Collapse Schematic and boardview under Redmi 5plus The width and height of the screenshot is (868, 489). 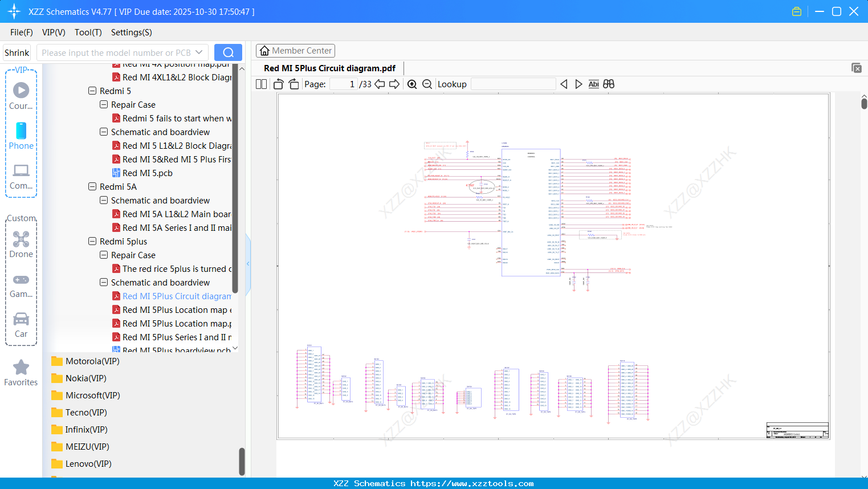coord(104,282)
